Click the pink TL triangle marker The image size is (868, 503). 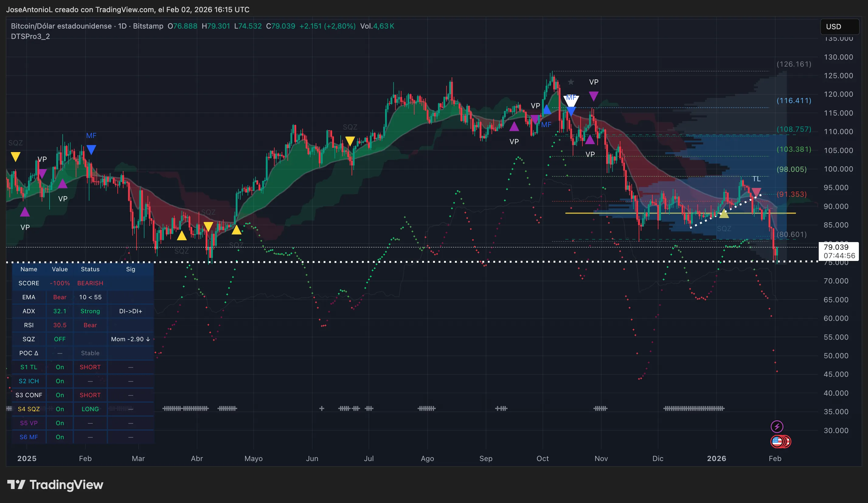tap(756, 192)
